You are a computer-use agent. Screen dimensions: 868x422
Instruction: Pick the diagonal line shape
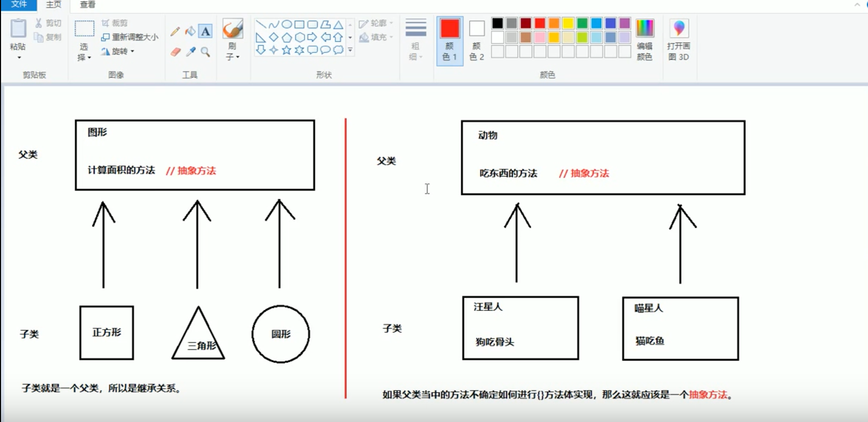tap(261, 24)
